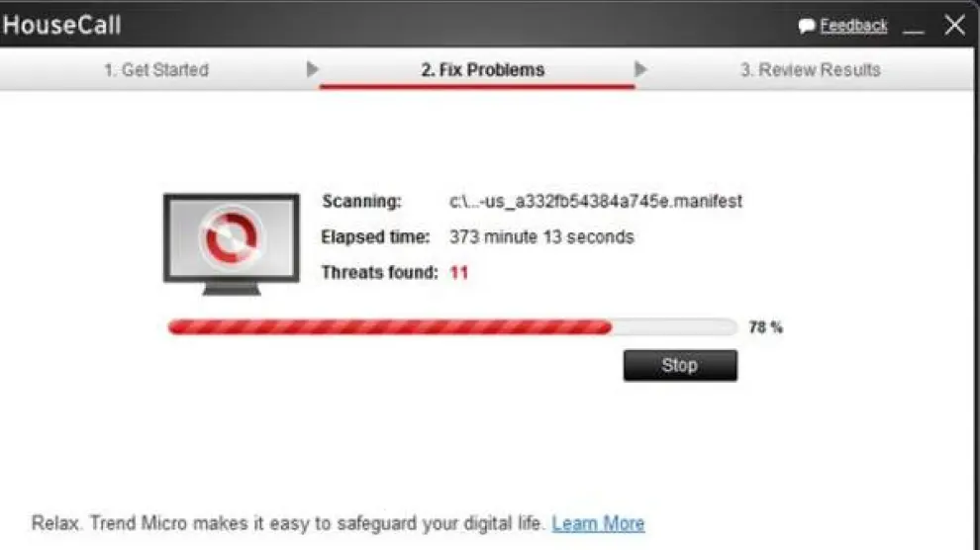The width and height of the screenshot is (980, 550).
Task: Open the Feedback link
Action: pyautogui.click(x=853, y=26)
